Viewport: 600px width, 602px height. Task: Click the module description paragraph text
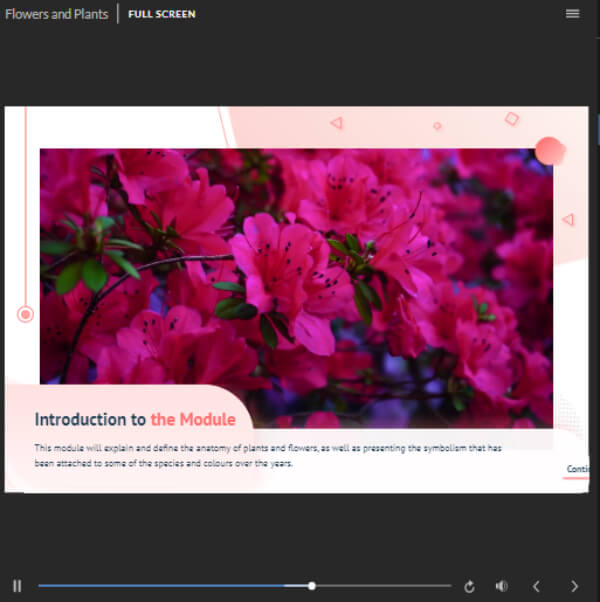click(x=268, y=455)
